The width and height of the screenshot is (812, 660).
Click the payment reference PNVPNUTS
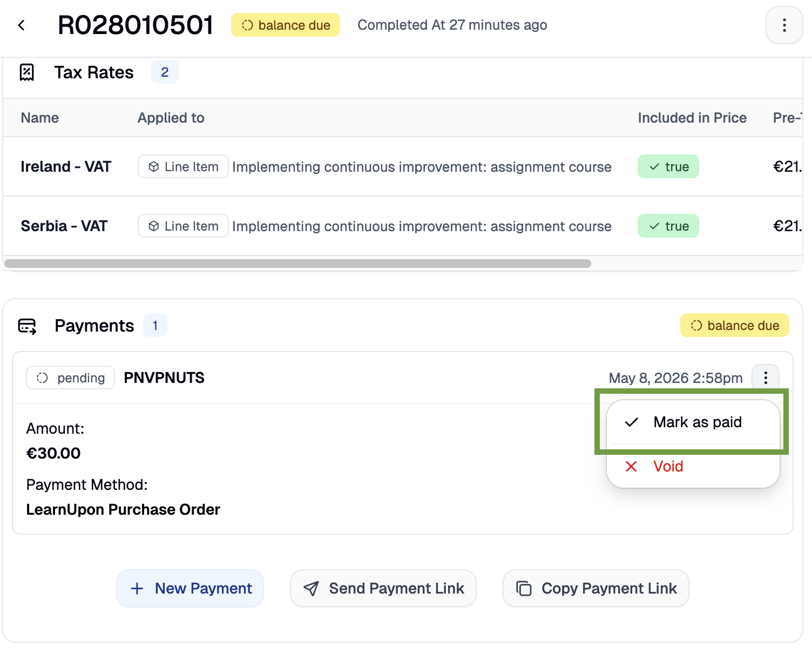pos(164,378)
